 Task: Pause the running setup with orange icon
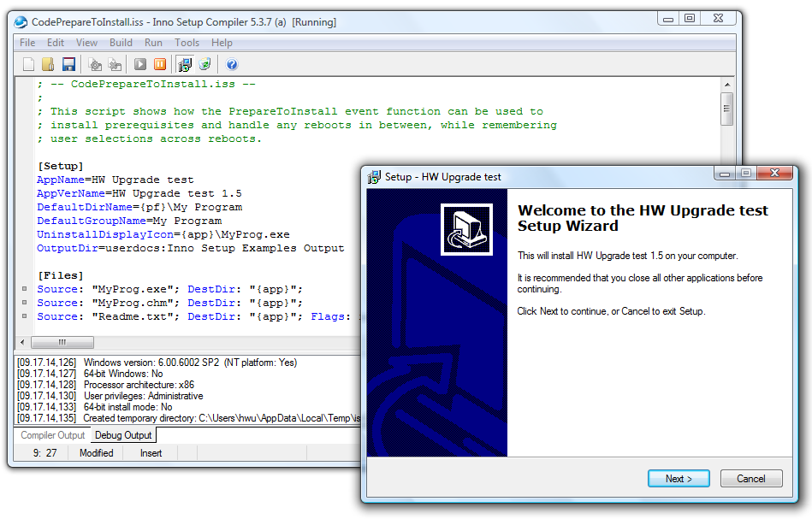[160, 64]
